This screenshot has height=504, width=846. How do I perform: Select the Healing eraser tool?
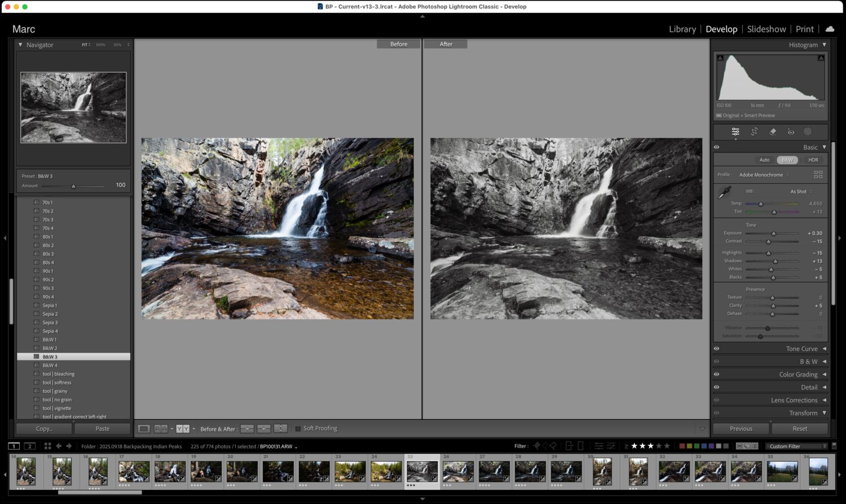[x=773, y=132]
